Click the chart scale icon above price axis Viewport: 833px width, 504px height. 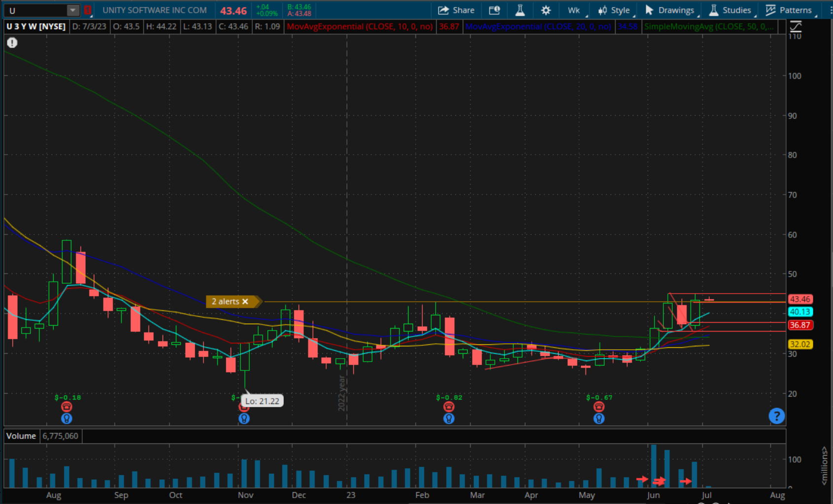(x=796, y=26)
